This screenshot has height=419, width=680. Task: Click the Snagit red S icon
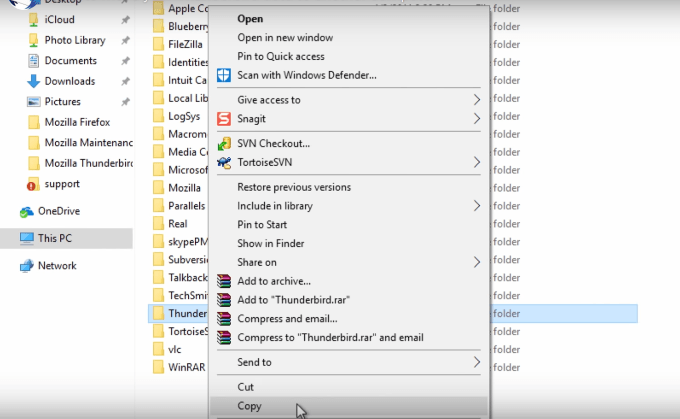(x=224, y=118)
